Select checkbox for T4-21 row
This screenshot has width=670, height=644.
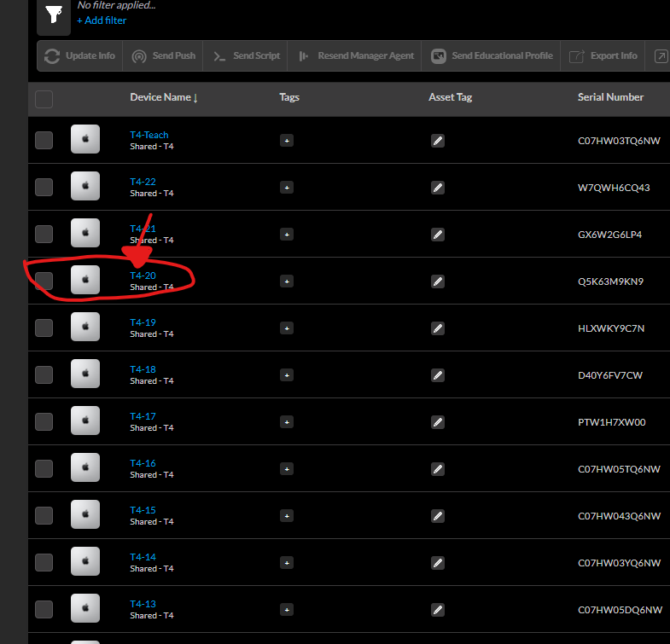tap(44, 234)
